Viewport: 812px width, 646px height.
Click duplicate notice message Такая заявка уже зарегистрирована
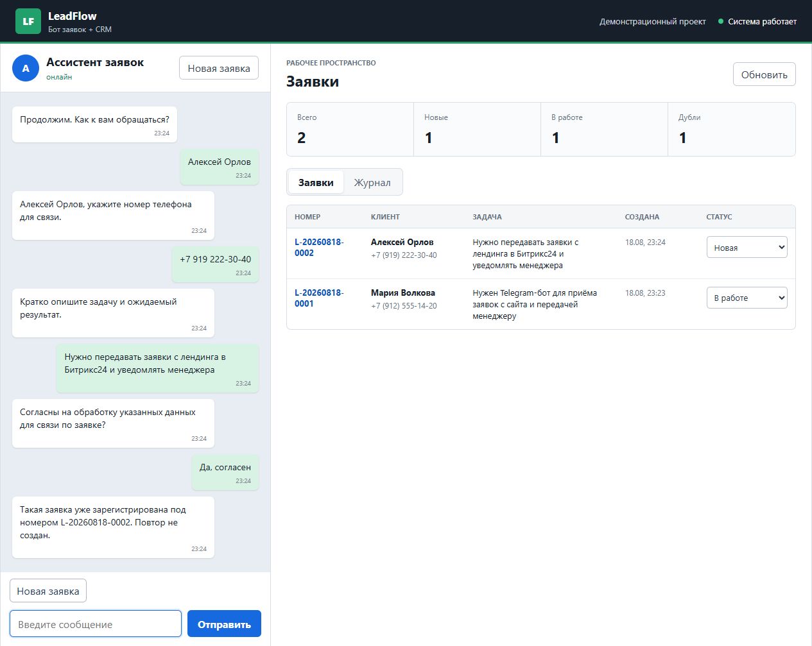pyautogui.click(x=113, y=527)
